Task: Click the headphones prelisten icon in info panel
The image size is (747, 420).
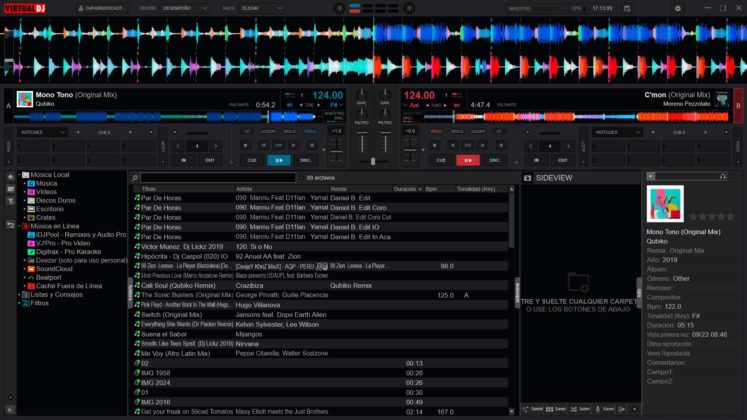Action: pyautogui.click(x=723, y=177)
